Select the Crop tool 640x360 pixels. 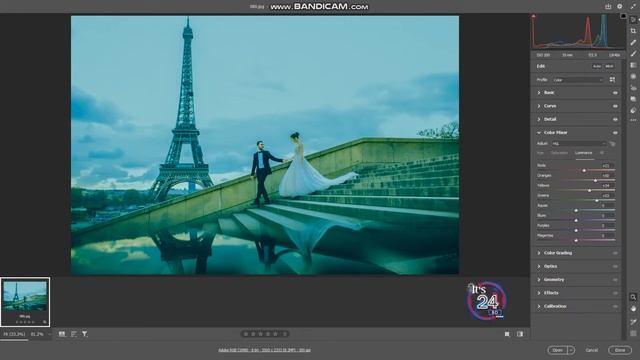[x=633, y=31]
